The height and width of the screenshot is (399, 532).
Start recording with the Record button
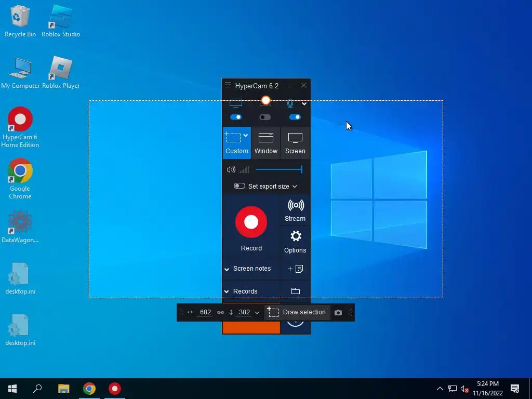click(251, 222)
